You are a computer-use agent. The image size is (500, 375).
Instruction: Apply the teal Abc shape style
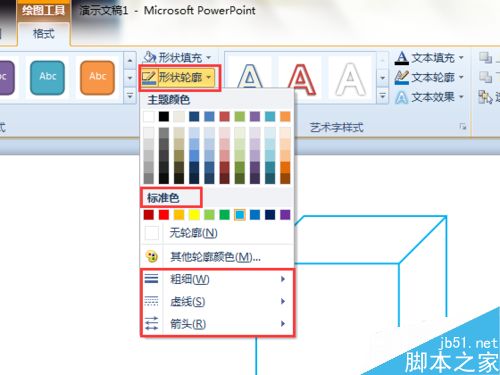47,77
